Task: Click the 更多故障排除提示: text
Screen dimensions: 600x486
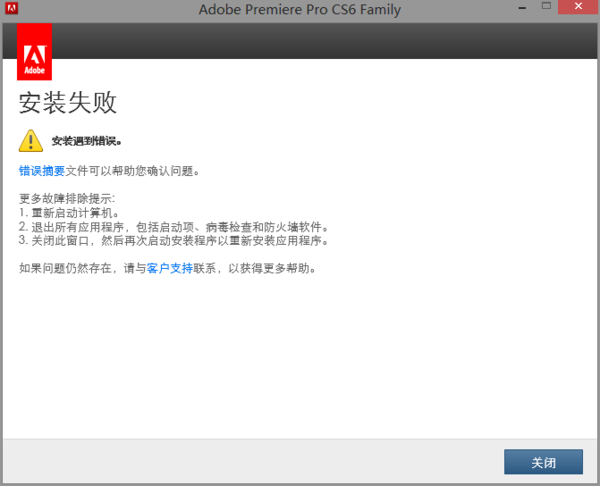Action: [67, 199]
